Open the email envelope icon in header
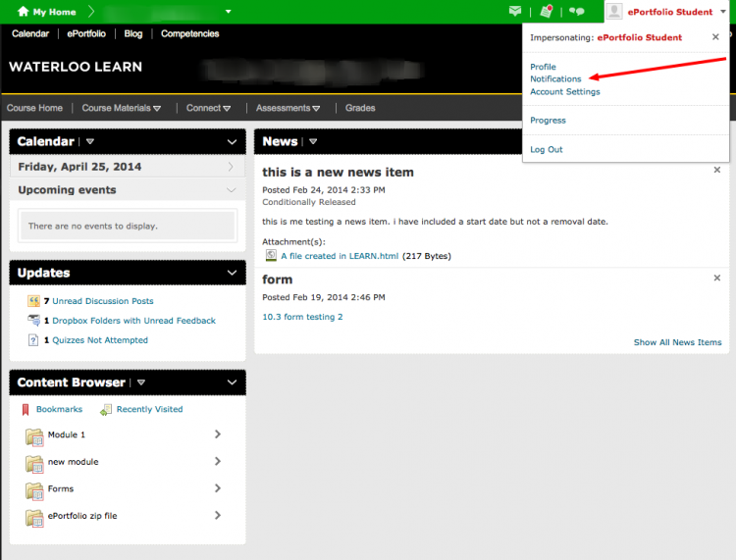Viewport: 736px width, 560px height. click(515, 11)
